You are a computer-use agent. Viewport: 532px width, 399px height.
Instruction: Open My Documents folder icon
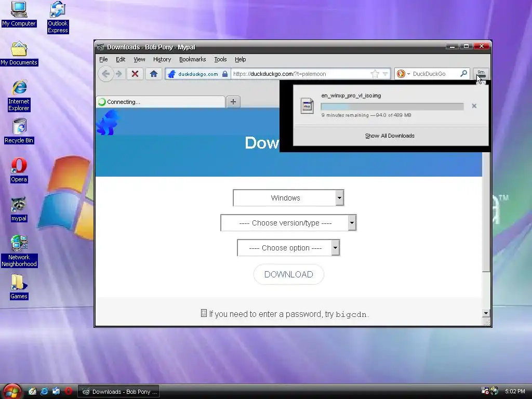19,54
